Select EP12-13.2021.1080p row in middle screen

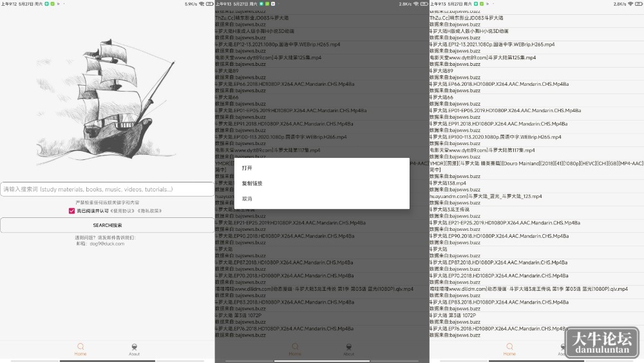tap(322, 48)
